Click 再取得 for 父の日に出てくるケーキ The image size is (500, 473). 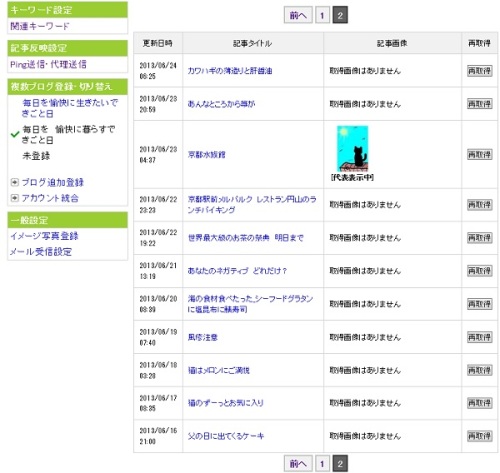(x=479, y=436)
